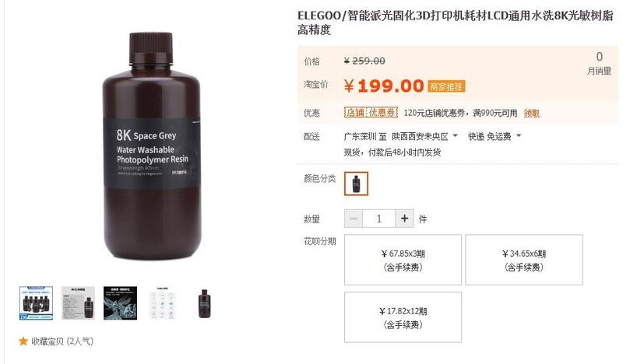
Task: Open the 陕西西安未央区 delivery destination dropdown
Action: (424, 137)
